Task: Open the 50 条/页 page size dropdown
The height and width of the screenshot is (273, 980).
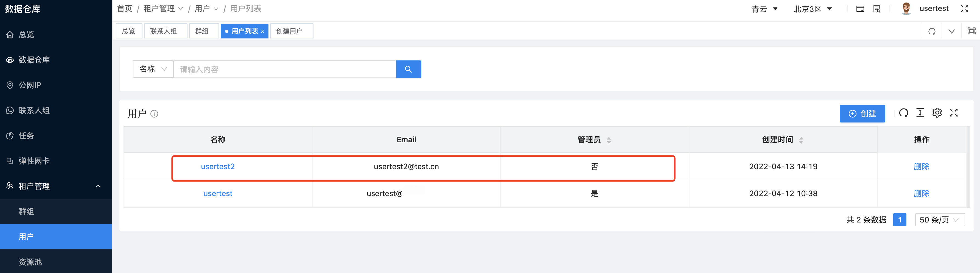Action: 940,220
